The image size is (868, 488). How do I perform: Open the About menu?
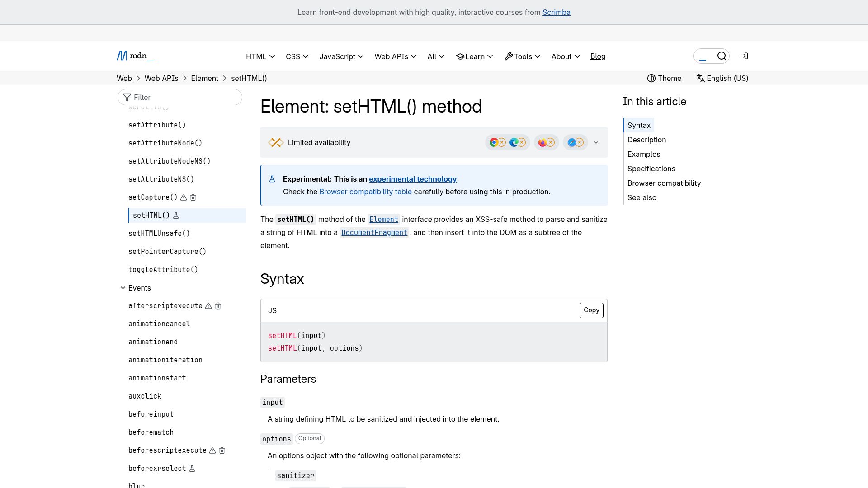[x=566, y=56]
